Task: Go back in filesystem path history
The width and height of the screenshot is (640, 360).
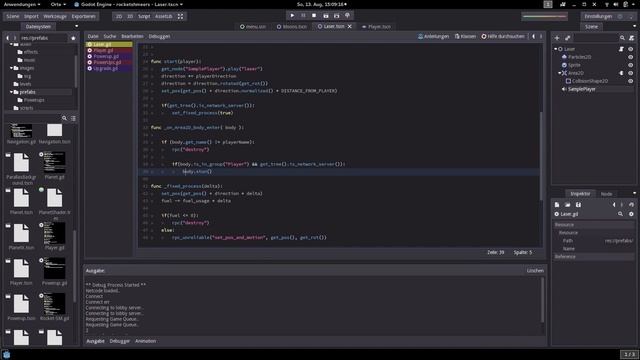Action: 7,38
